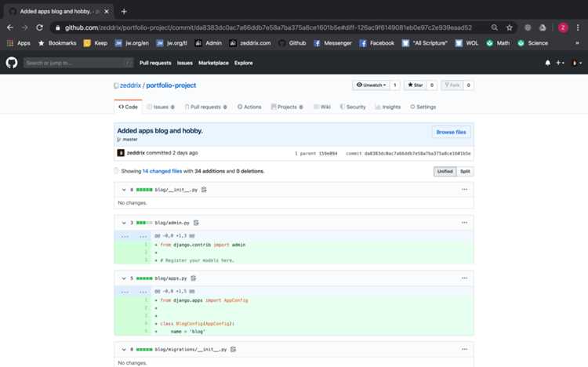Viewport: 588px width, 367px height.
Task: Star the repository
Action: [x=416, y=85]
